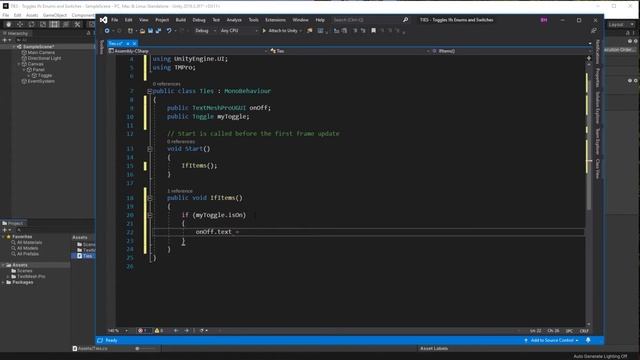Collapse the Ties class outlining toggle

pos(149,91)
